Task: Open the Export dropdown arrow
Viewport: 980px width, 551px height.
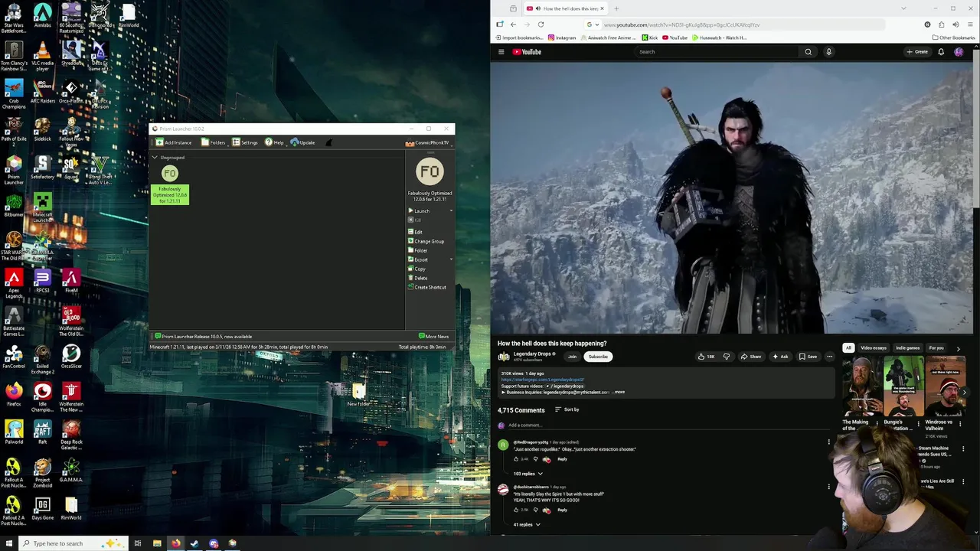Action: click(x=451, y=259)
